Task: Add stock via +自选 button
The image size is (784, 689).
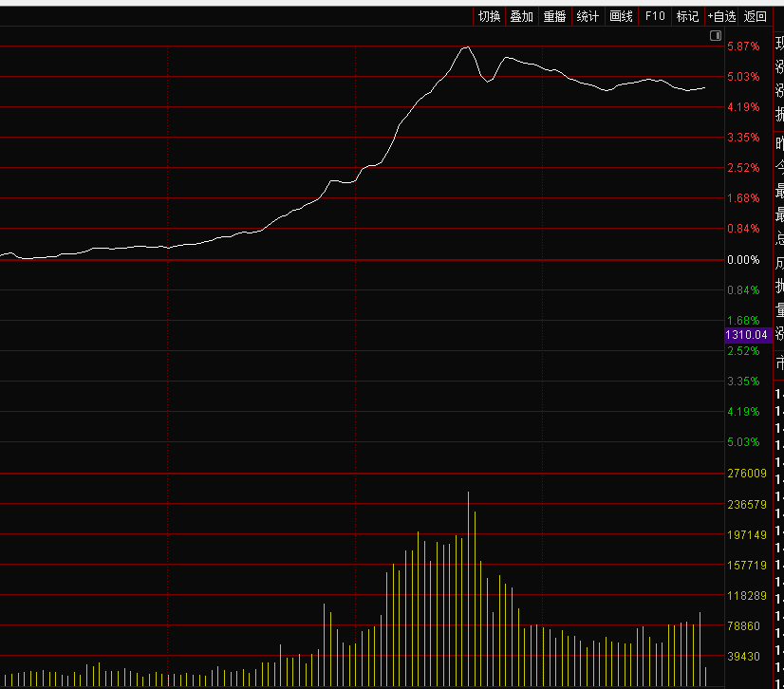Action: coord(721,16)
